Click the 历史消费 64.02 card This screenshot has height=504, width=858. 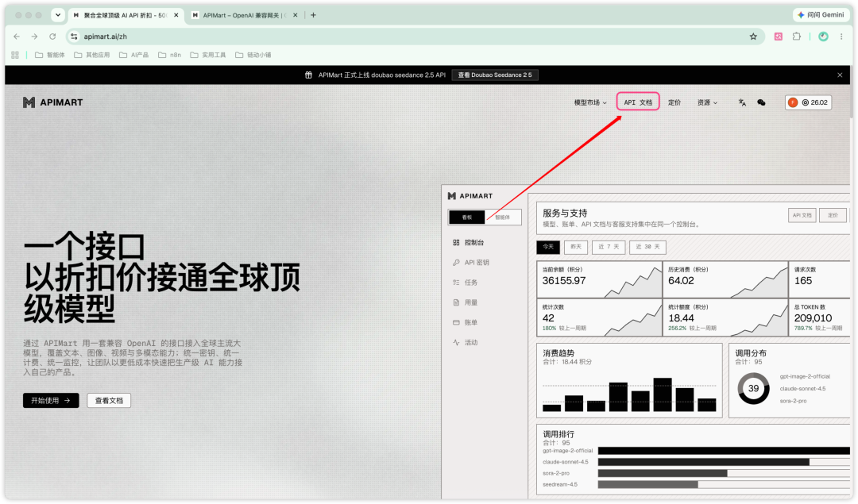tap(725, 279)
